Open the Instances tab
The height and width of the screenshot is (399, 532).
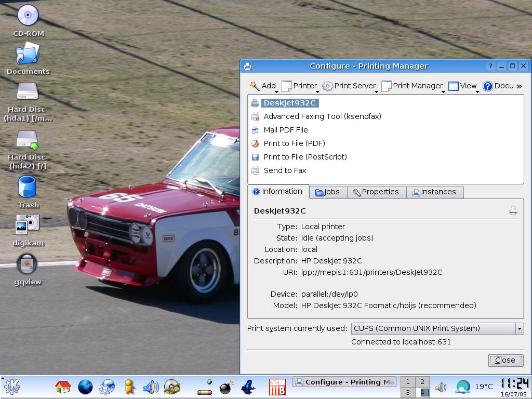pos(434,192)
